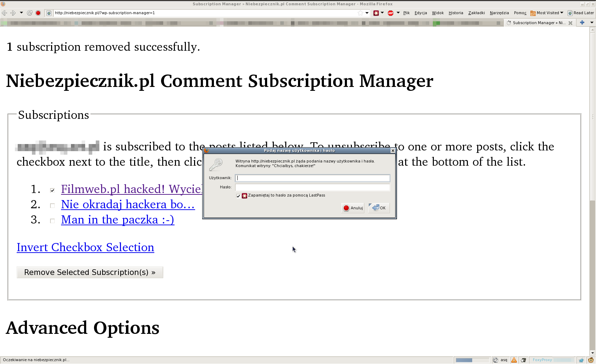Toggle the Zapamiętaj hasło LastPass checkbox
Image resolution: width=596 pixels, height=364 pixels.
click(238, 196)
